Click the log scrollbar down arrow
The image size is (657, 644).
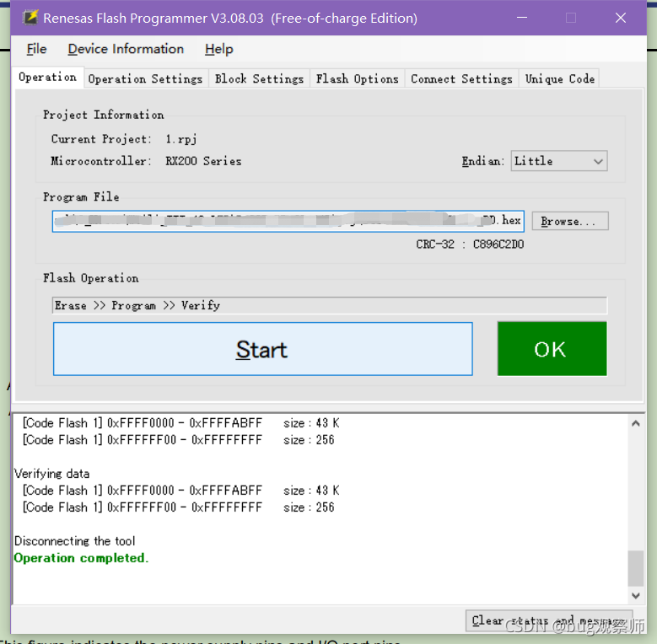pyautogui.click(x=636, y=595)
